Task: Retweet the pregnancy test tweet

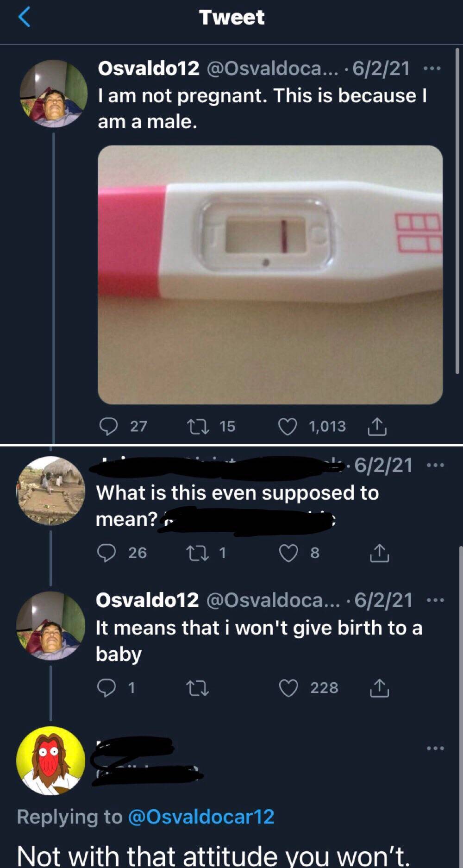Action: pyautogui.click(x=198, y=426)
